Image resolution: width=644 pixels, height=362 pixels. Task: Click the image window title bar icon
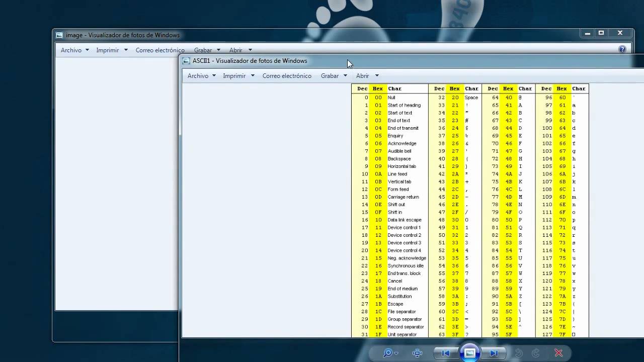tap(59, 35)
